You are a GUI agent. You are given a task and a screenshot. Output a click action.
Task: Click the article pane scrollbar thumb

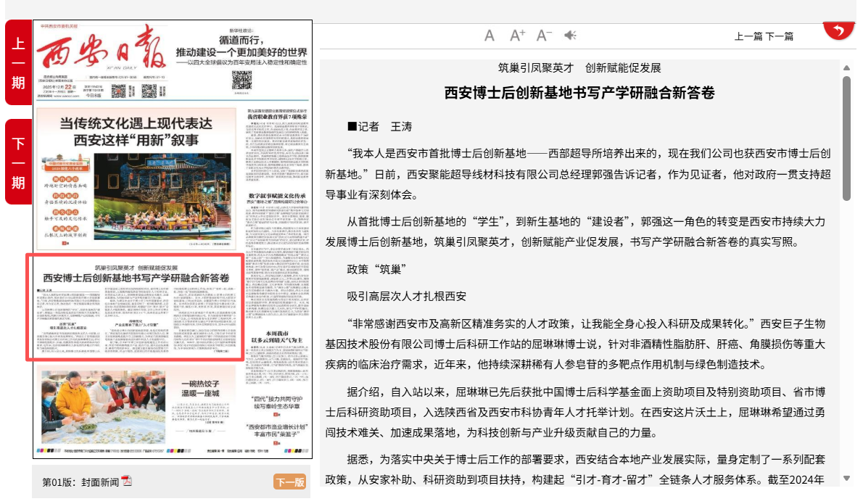pos(846,138)
